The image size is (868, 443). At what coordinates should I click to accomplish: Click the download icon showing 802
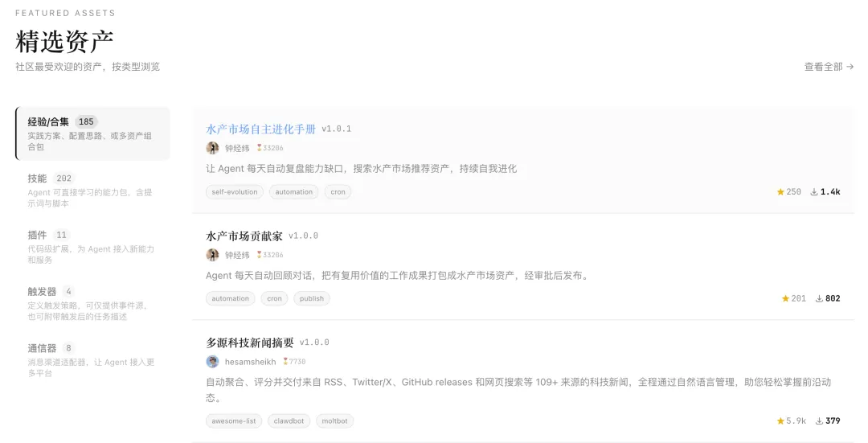pos(819,298)
